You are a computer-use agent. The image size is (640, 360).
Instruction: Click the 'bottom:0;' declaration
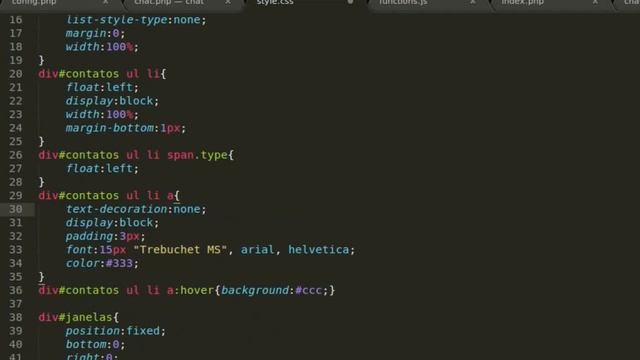click(x=95, y=344)
